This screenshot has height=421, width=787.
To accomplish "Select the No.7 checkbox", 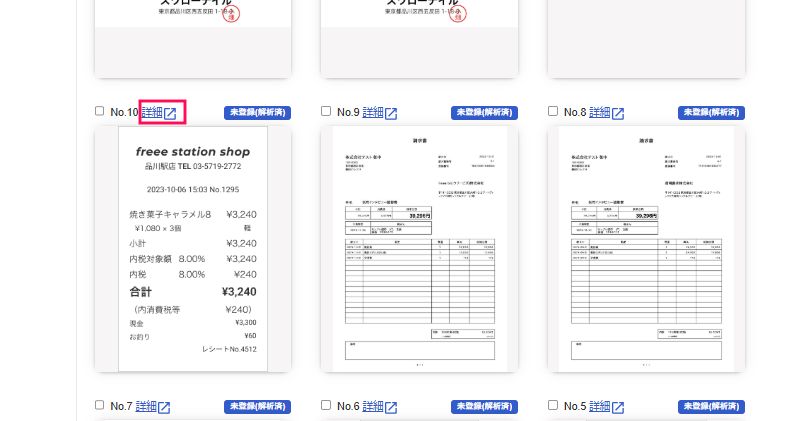I will [x=99, y=405].
